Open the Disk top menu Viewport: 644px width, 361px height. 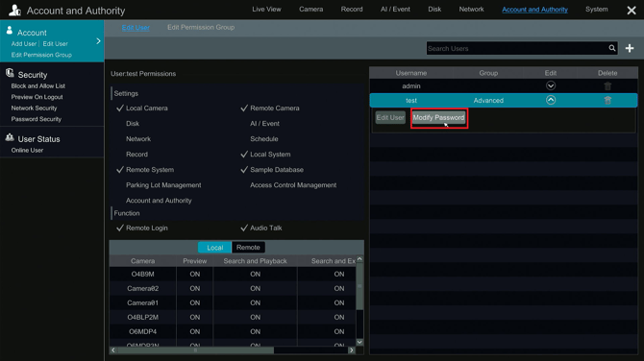pyautogui.click(x=434, y=9)
